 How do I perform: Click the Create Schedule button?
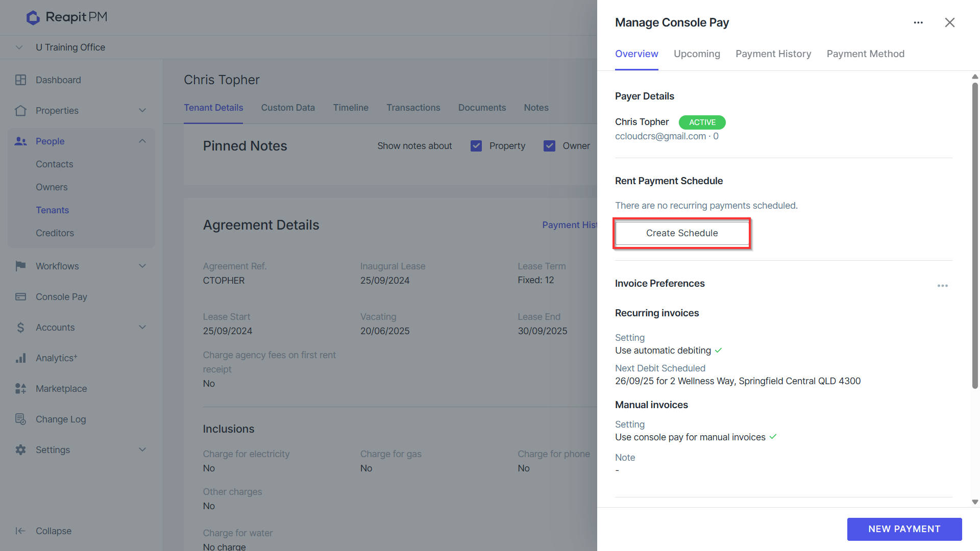point(682,233)
